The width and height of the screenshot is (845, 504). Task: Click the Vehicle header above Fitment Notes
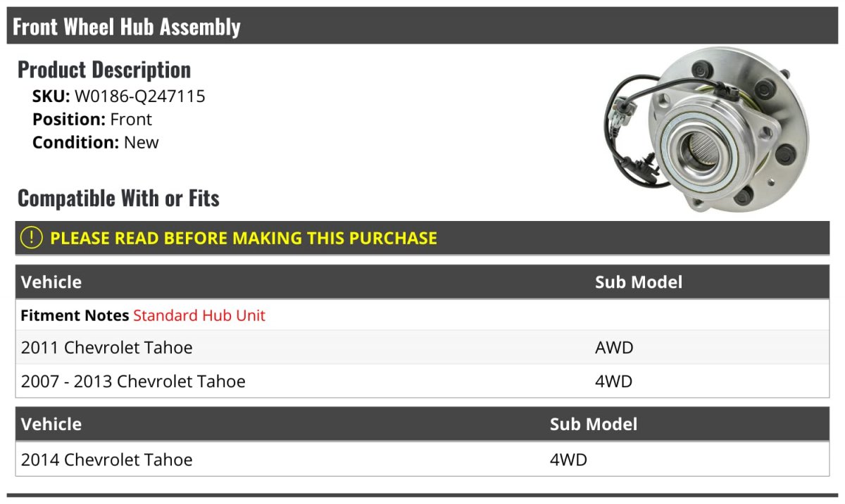coord(51,282)
